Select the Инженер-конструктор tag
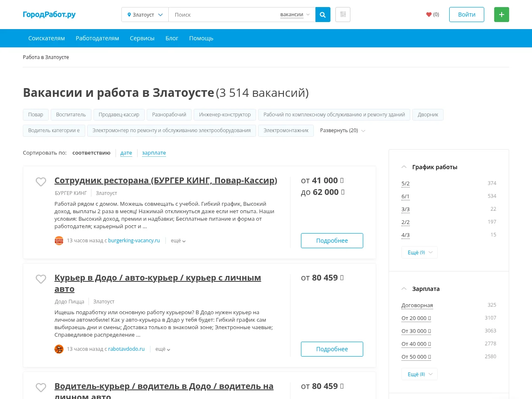The height and width of the screenshot is (399, 532). pos(225,115)
